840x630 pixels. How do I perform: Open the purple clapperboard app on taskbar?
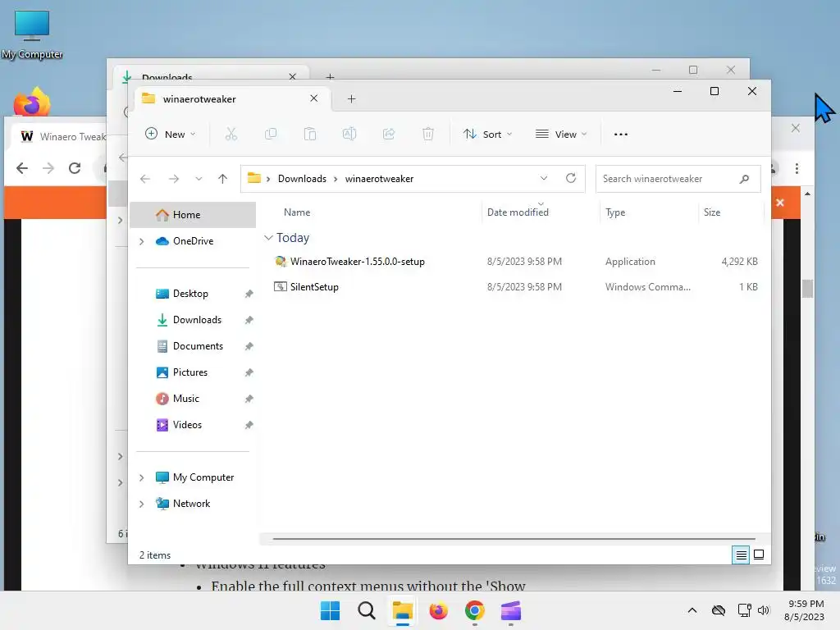click(x=510, y=610)
